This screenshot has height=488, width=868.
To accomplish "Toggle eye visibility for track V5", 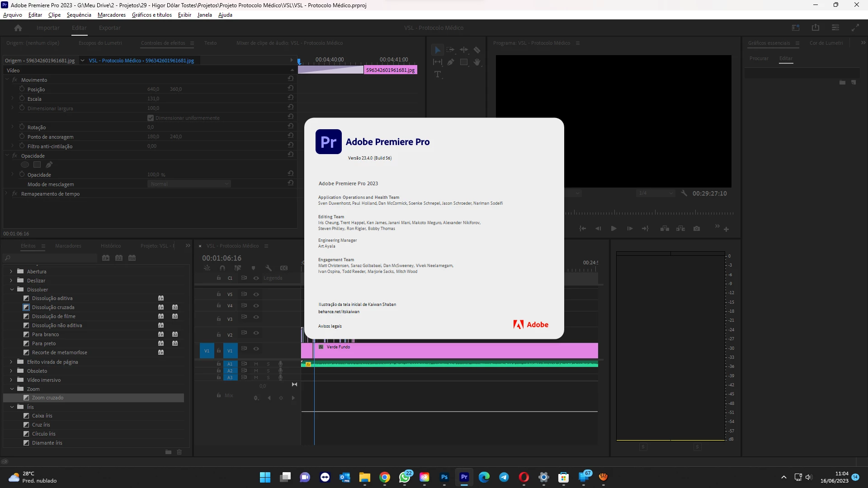I will pyautogui.click(x=256, y=294).
